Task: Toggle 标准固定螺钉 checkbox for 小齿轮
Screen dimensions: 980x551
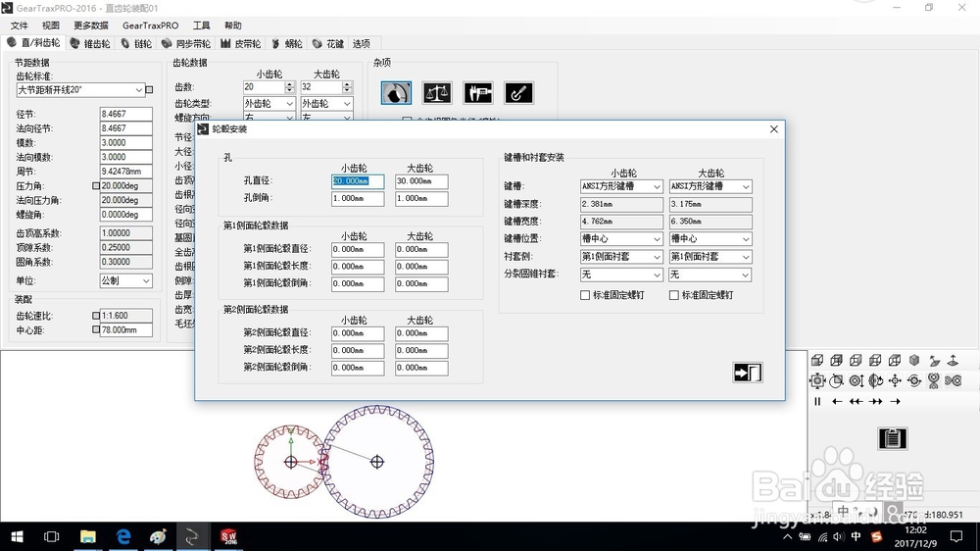Action: tap(585, 295)
